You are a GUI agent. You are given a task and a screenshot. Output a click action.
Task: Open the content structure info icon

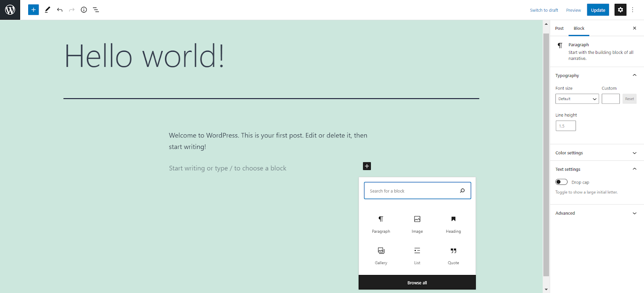click(84, 10)
